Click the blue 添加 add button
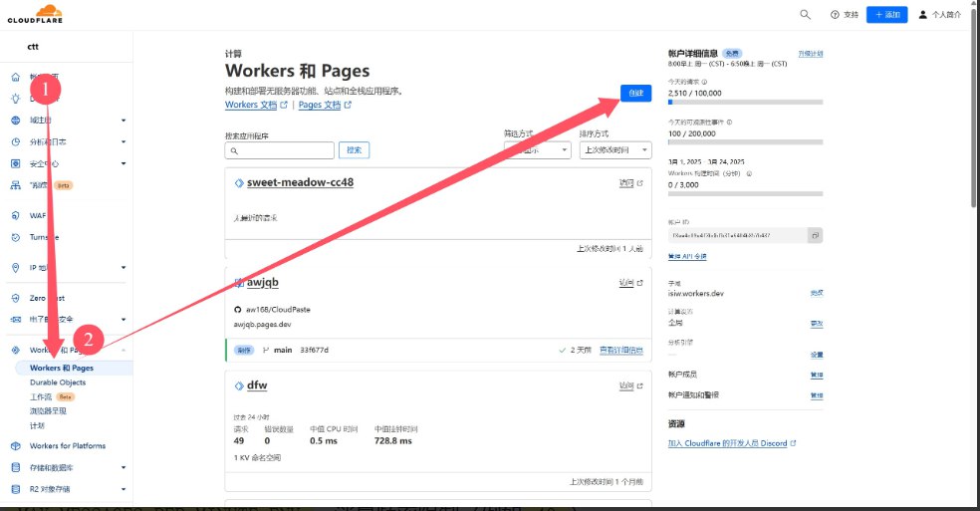The height and width of the screenshot is (511, 980). 886,14
